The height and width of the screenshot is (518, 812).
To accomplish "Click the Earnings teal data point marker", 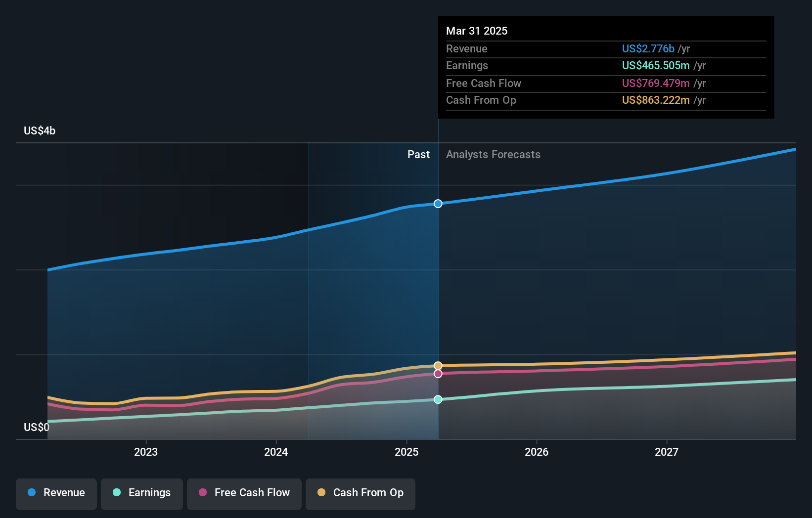I will tap(438, 399).
